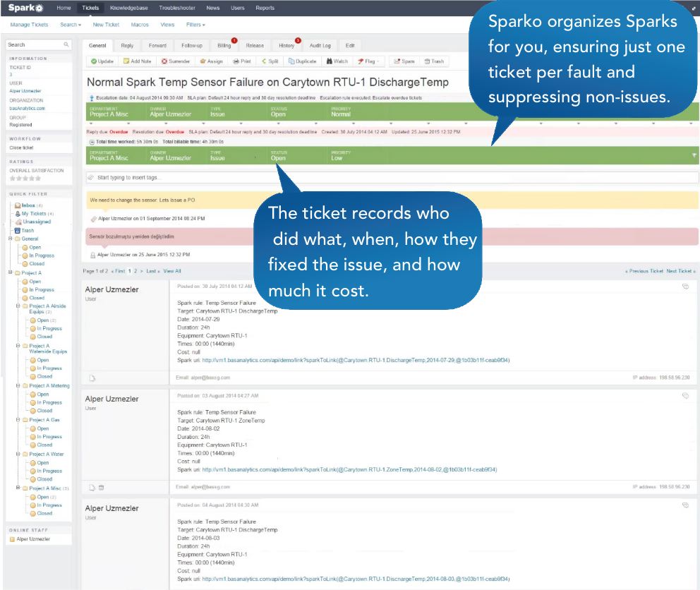The height and width of the screenshot is (590, 700).
Task: Click the Update ticket toolbar icon
Action: (94, 61)
